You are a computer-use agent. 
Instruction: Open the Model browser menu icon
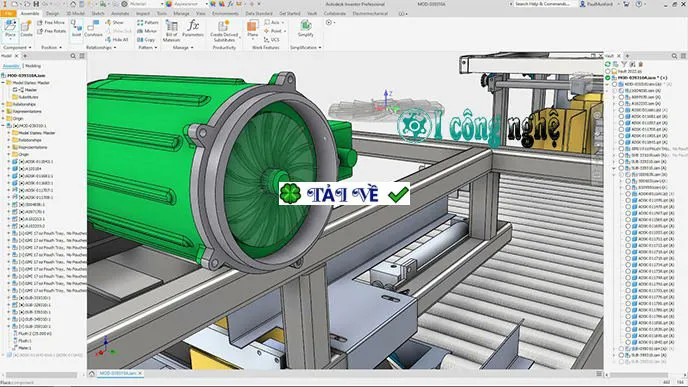pos(82,56)
